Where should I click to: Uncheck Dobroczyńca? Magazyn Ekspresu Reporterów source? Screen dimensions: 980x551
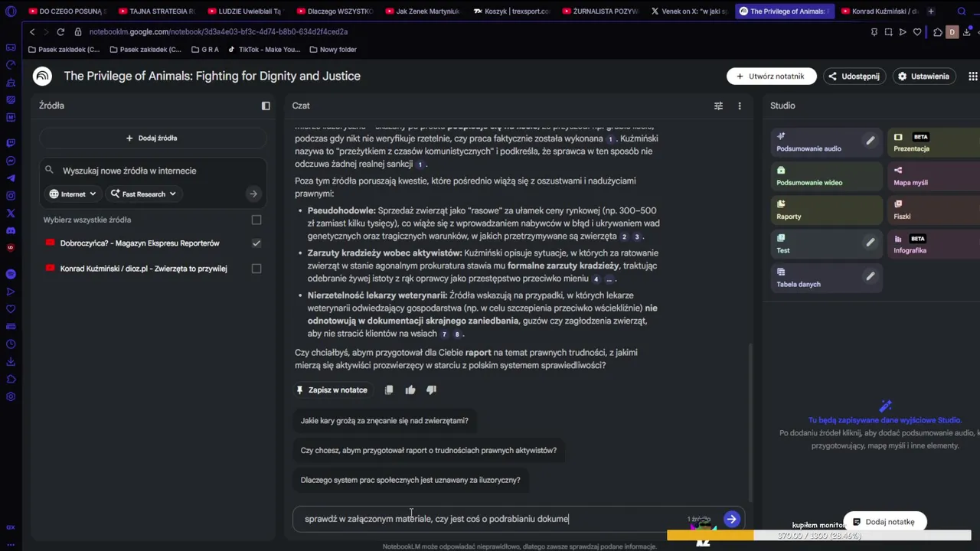pos(256,243)
